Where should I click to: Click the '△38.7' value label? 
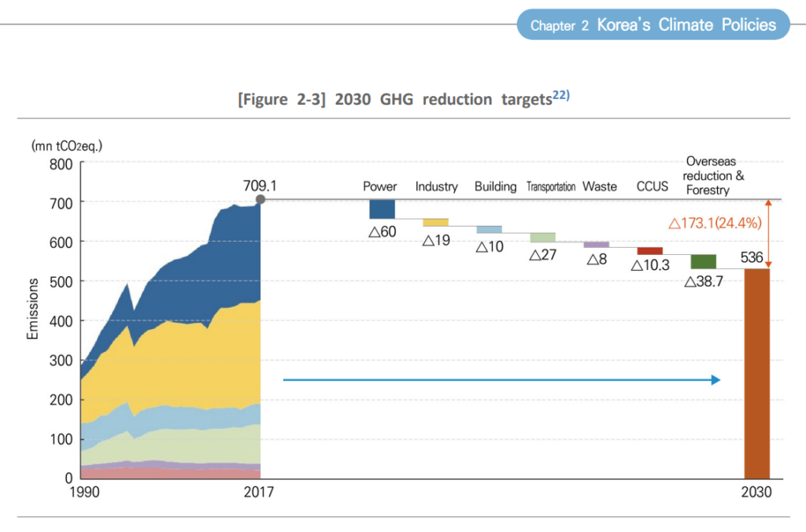[x=704, y=282]
